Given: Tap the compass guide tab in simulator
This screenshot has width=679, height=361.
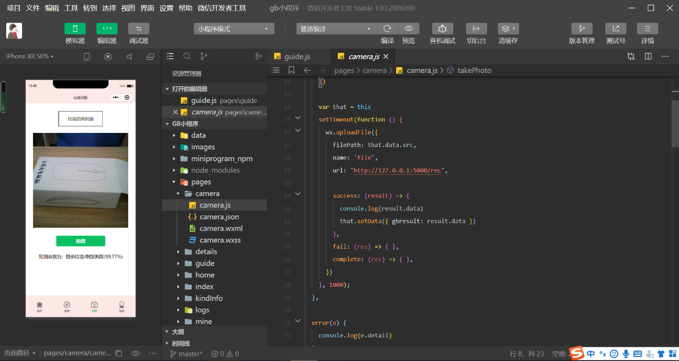Looking at the screenshot, I should [x=67, y=306].
